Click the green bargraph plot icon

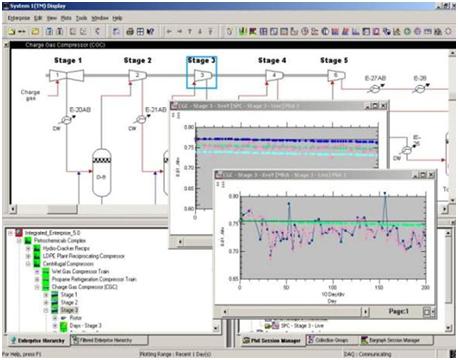point(243,32)
